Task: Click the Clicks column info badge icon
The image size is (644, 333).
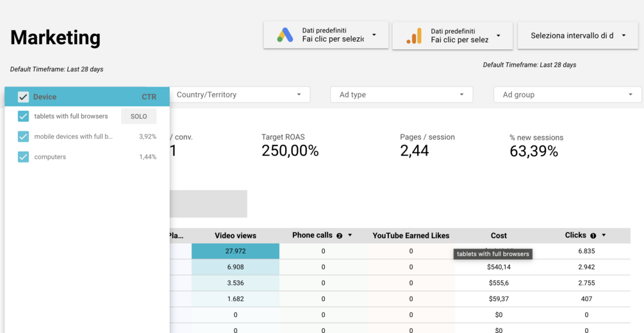Action: [x=593, y=236]
